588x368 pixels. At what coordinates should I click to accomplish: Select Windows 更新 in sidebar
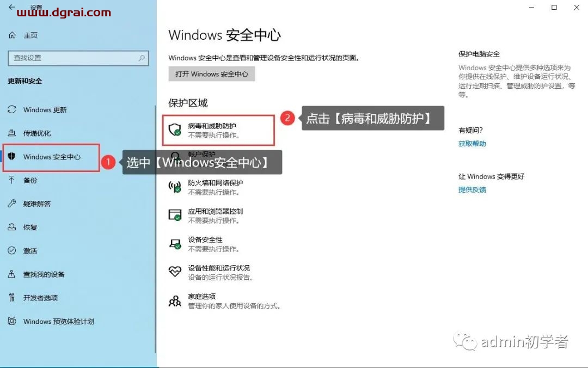[x=45, y=109]
